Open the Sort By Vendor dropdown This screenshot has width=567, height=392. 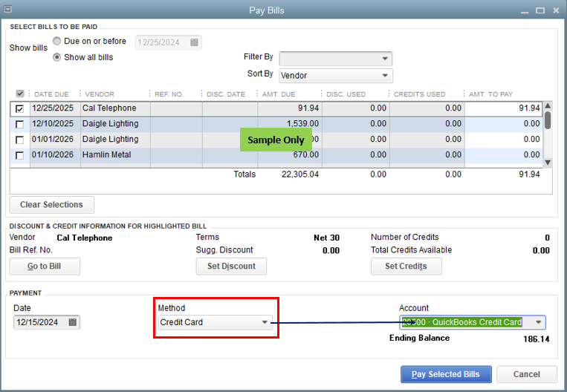pyautogui.click(x=336, y=76)
